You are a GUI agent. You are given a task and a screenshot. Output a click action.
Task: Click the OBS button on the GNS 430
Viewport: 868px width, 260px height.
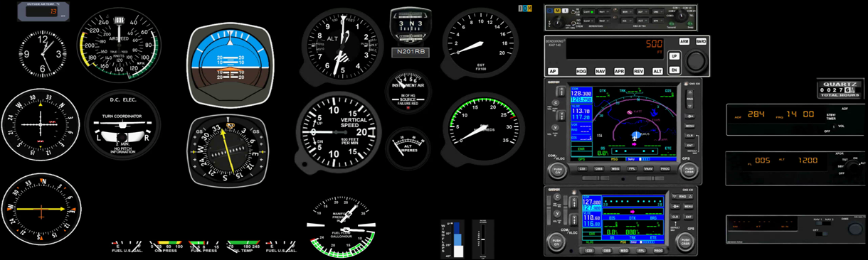(x=607, y=251)
